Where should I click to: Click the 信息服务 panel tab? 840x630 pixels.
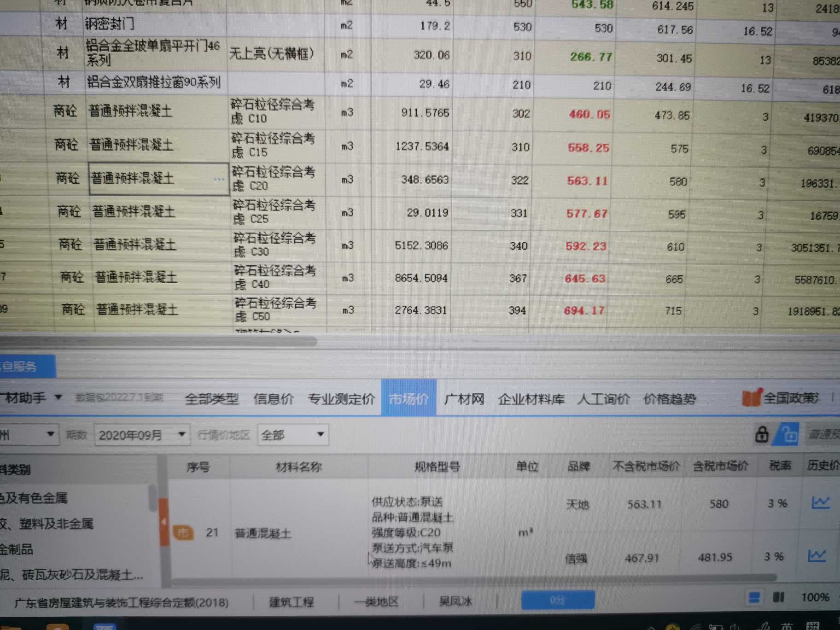tap(27, 366)
